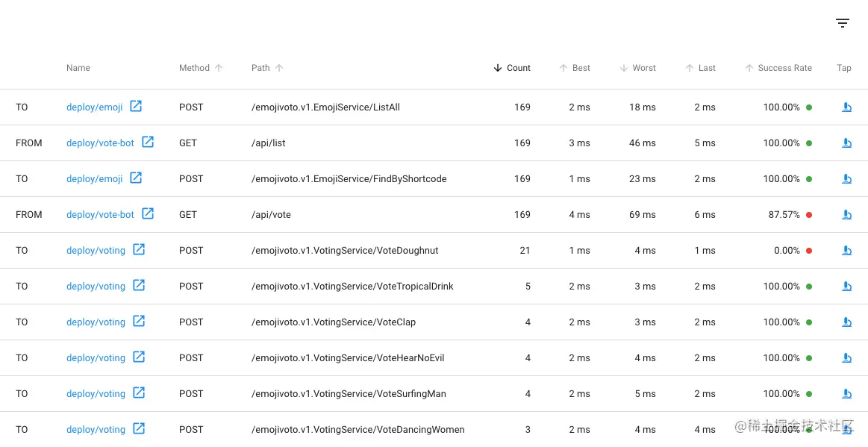Tap the /api/vote route traffic

[846, 215]
